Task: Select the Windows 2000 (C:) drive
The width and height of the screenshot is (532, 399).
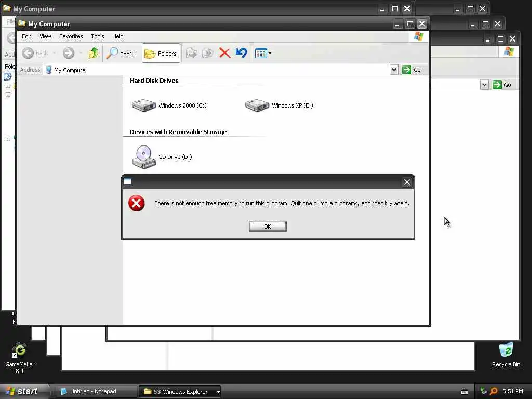Action: 169,105
